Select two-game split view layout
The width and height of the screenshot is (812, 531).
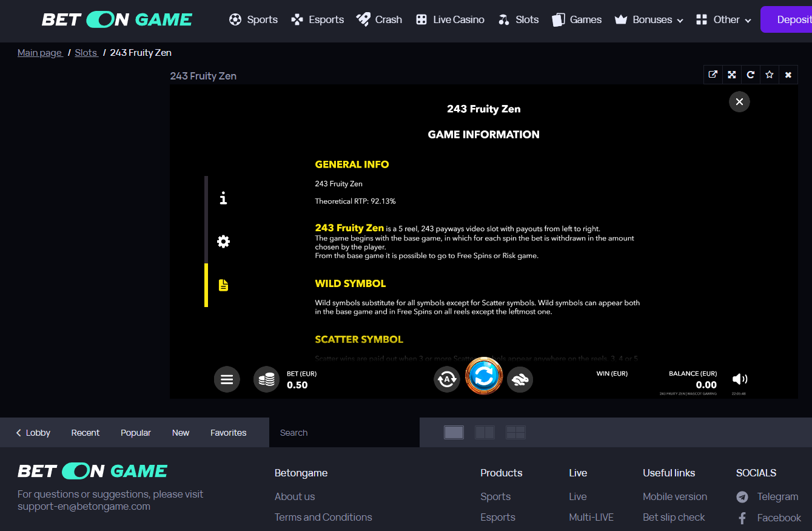tap(485, 432)
